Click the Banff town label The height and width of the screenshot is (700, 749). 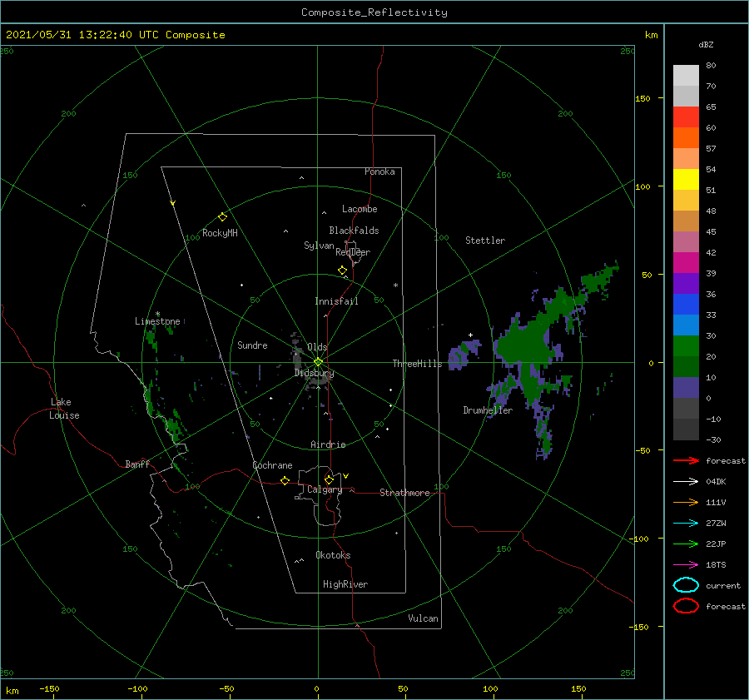[137, 464]
